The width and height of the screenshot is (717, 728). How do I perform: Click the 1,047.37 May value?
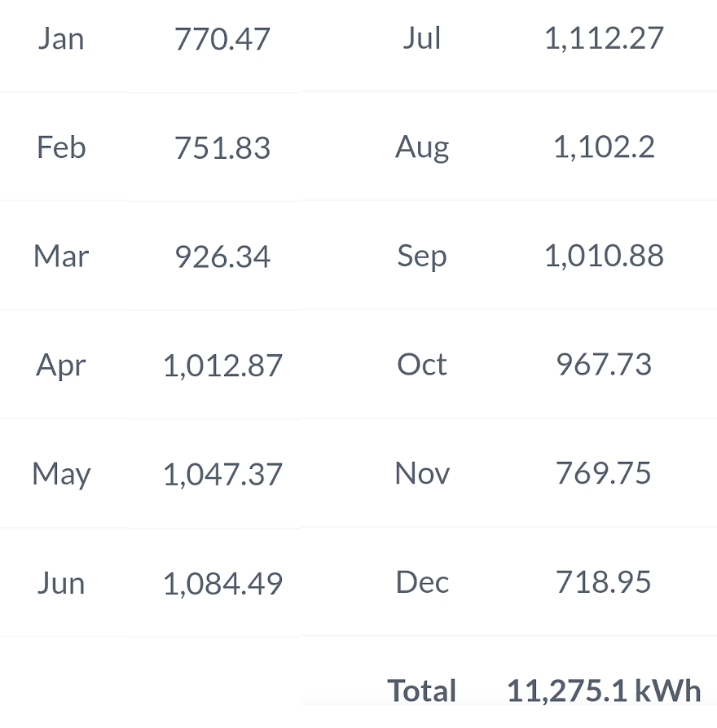tap(222, 474)
